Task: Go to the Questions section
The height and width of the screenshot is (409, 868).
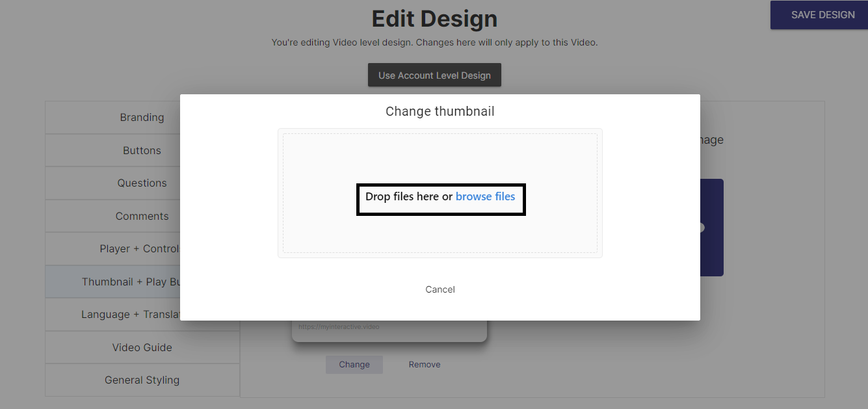Action: [x=142, y=183]
